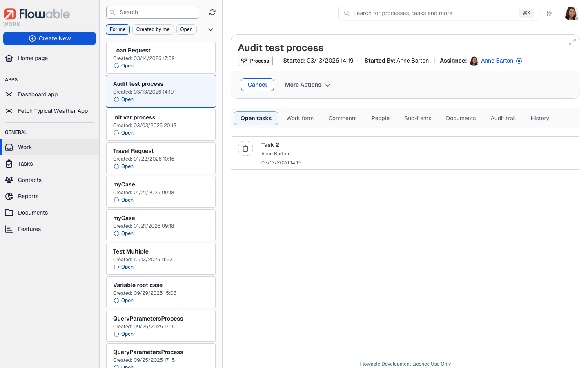The height and width of the screenshot is (368, 588).
Task: Switch to the Work form tab
Action: click(x=300, y=118)
